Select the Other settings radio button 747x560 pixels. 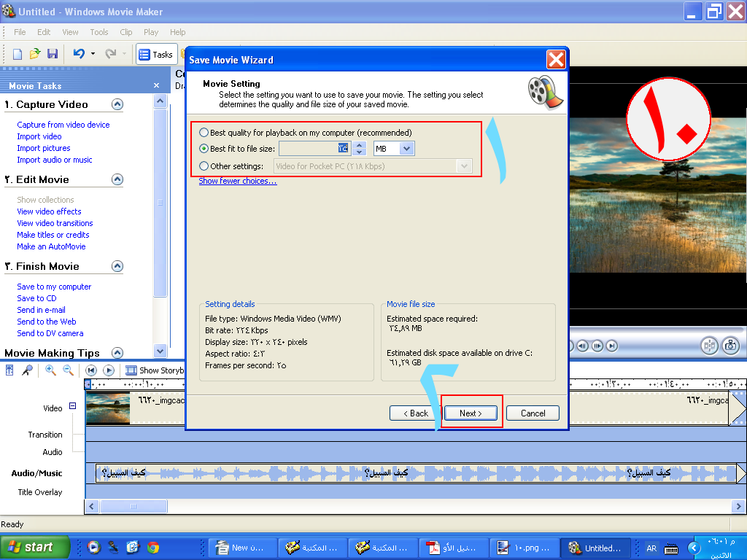tap(204, 166)
